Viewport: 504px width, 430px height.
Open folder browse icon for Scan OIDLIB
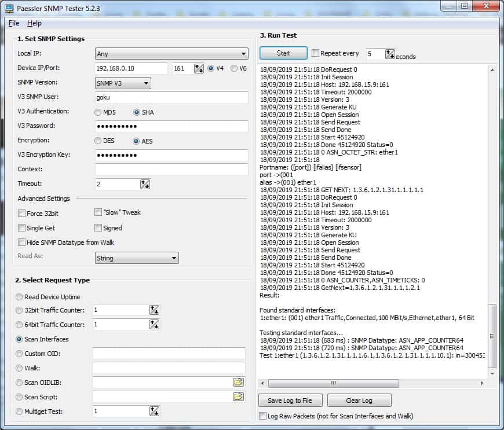pos(238,382)
